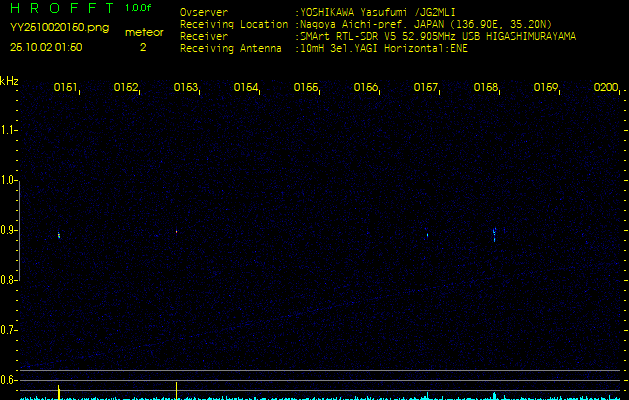
Task: Click the 0151 time marker
Action: [65, 87]
